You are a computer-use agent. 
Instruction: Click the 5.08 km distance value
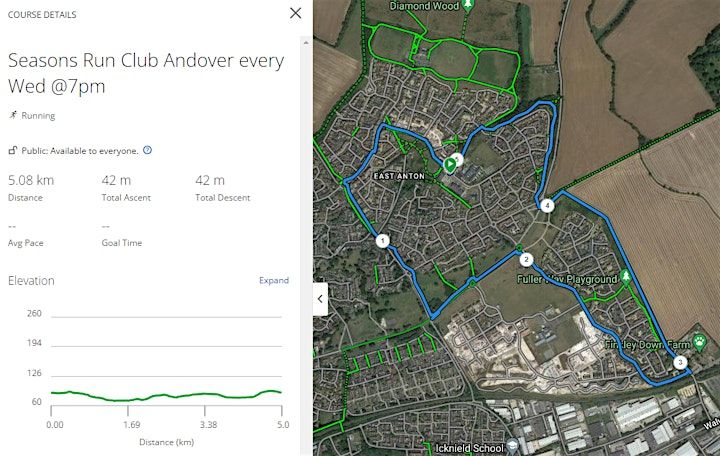(x=31, y=181)
